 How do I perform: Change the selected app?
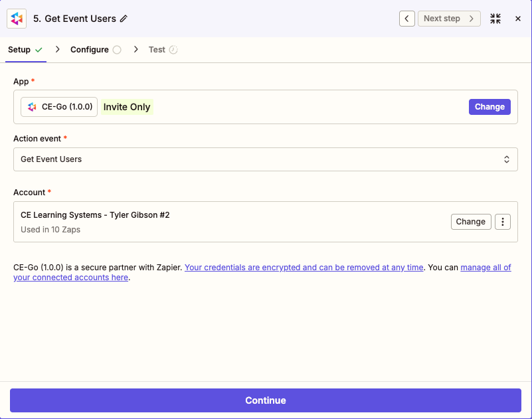tap(489, 107)
